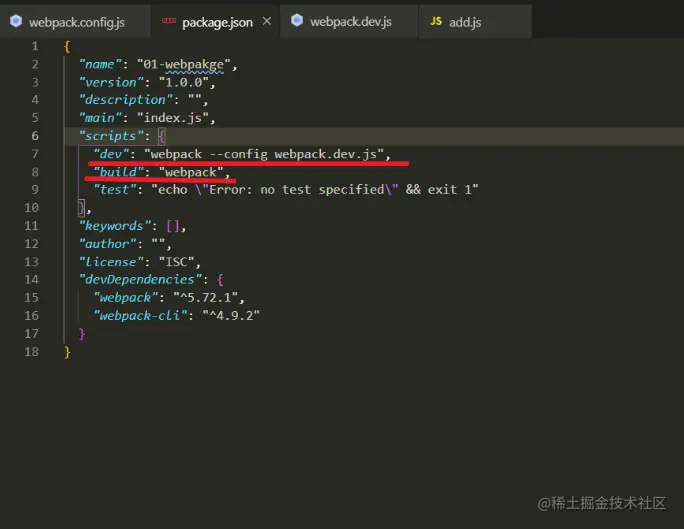The width and height of the screenshot is (684, 529).
Task: Click line number 6 in the gutter
Action: point(35,136)
